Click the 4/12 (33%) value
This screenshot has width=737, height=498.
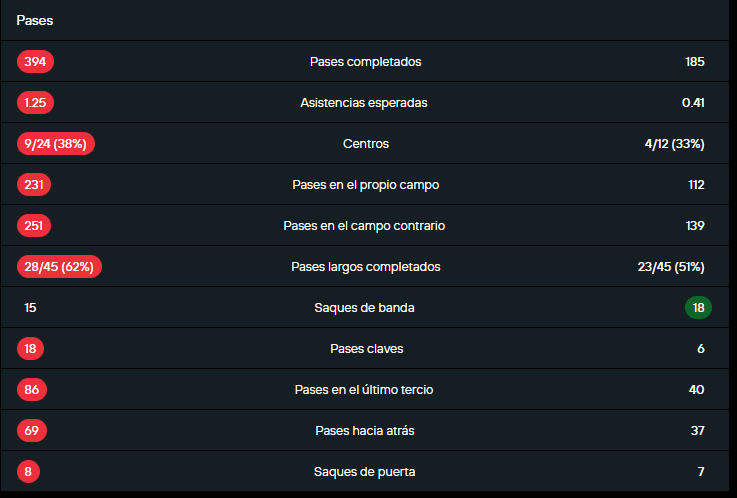[674, 144]
